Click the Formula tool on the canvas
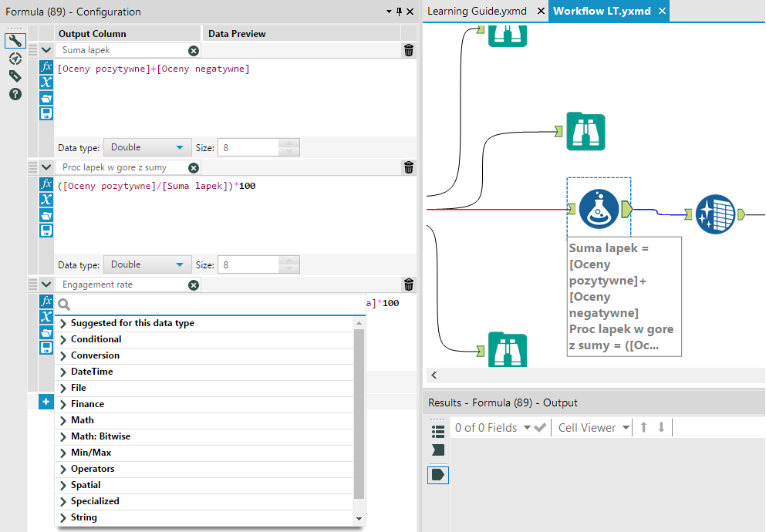This screenshot has height=532, width=766. [599, 209]
